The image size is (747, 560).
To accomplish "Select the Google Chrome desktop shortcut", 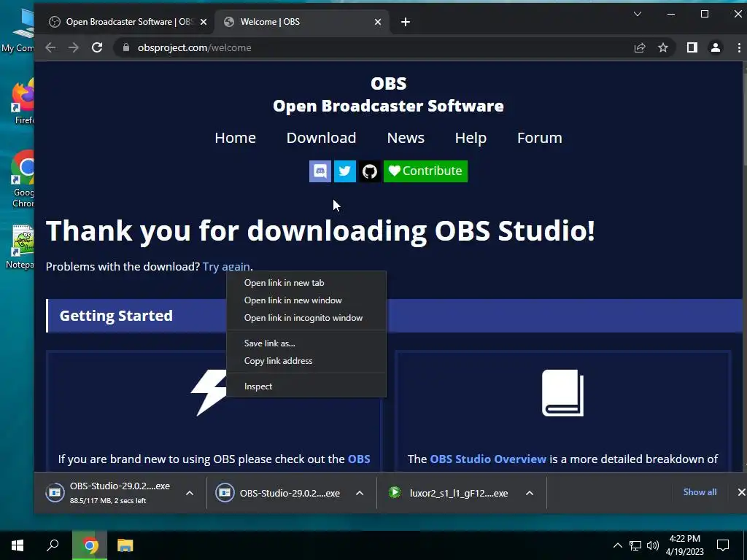I will pyautogui.click(x=23, y=180).
